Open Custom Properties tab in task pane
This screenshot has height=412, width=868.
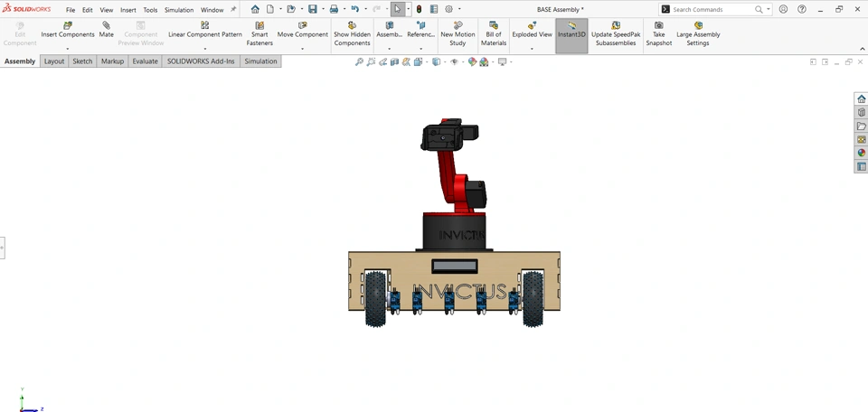tap(862, 166)
